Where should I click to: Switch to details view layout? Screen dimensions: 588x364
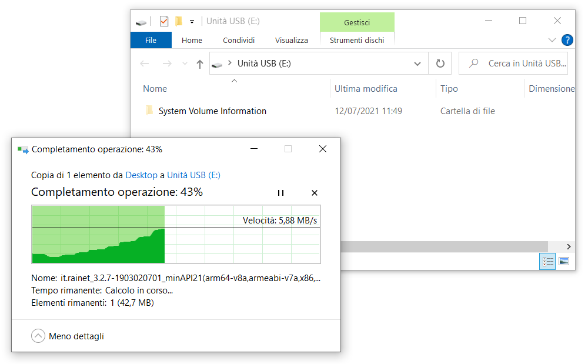(x=547, y=261)
